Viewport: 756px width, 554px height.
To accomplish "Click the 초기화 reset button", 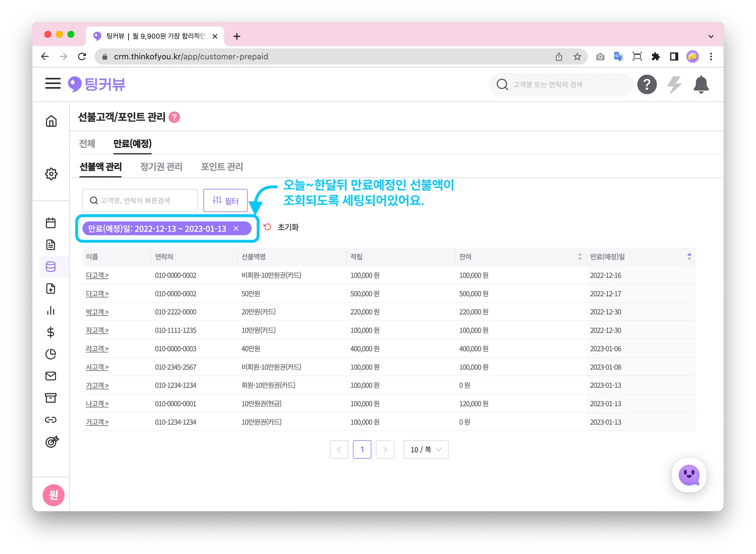I will [x=281, y=227].
